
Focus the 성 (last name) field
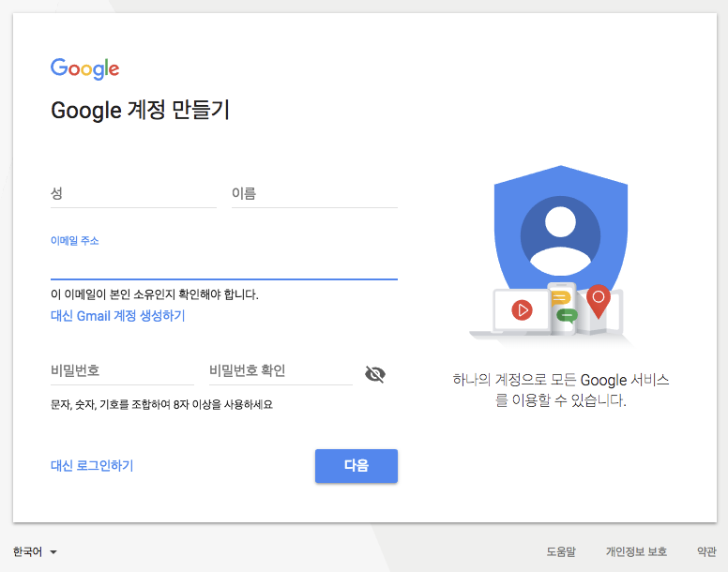tap(134, 193)
